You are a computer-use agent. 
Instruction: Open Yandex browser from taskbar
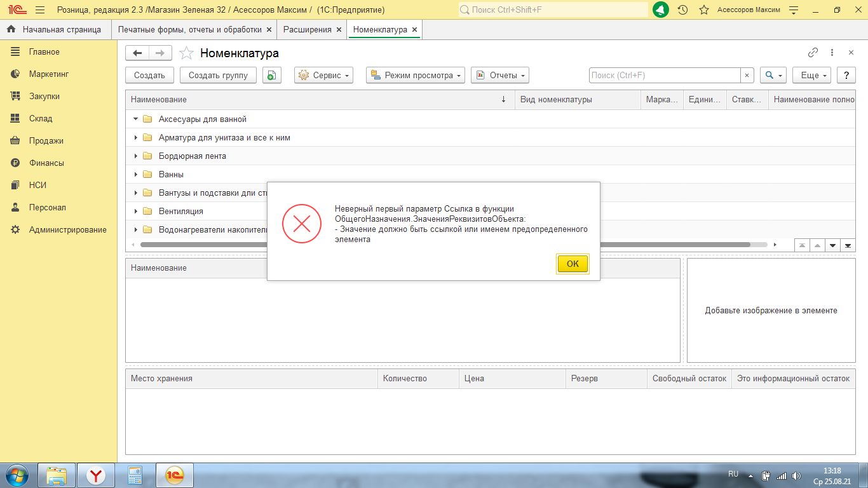[x=96, y=475]
